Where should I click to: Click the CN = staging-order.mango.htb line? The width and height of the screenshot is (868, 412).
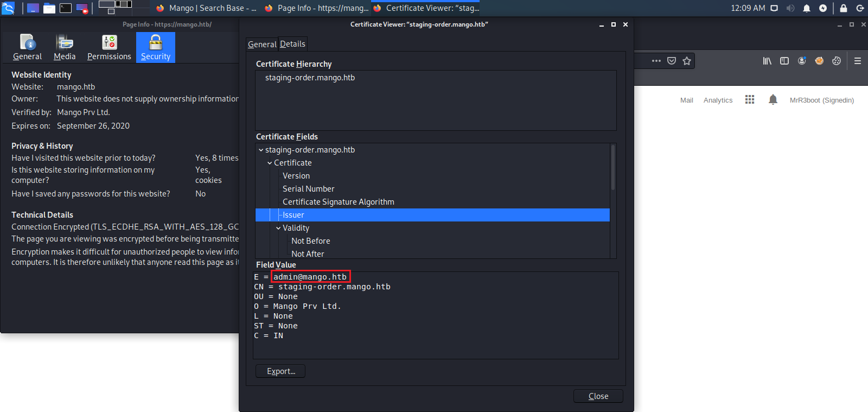pos(322,287)
